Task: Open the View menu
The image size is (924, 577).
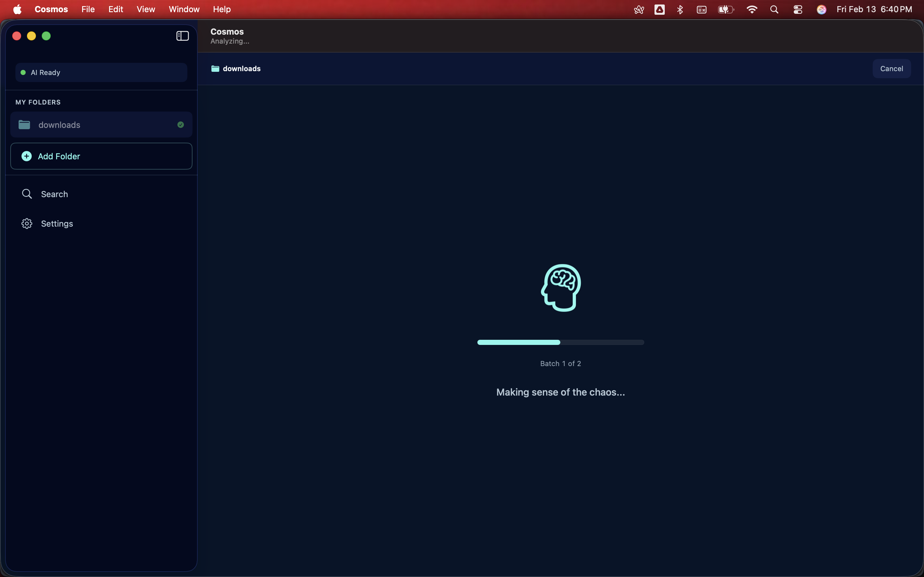Action: click(x=146, y=9)
